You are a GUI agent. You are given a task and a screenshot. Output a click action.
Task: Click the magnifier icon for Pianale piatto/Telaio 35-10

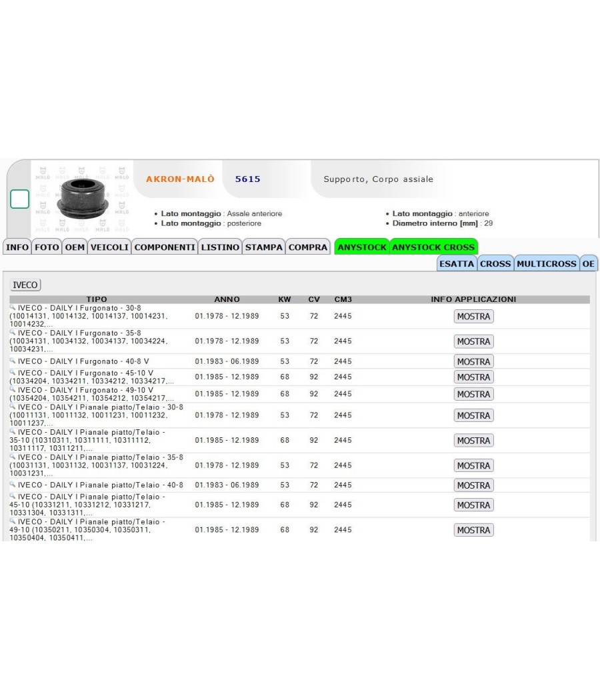pos(13,431)
